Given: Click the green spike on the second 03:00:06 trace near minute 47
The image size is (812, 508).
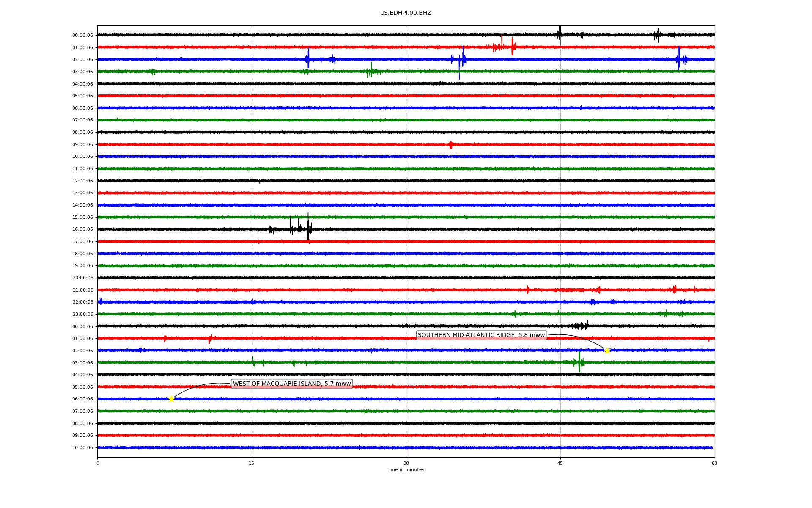Looking at the screenshot, I should click(579, 362).
